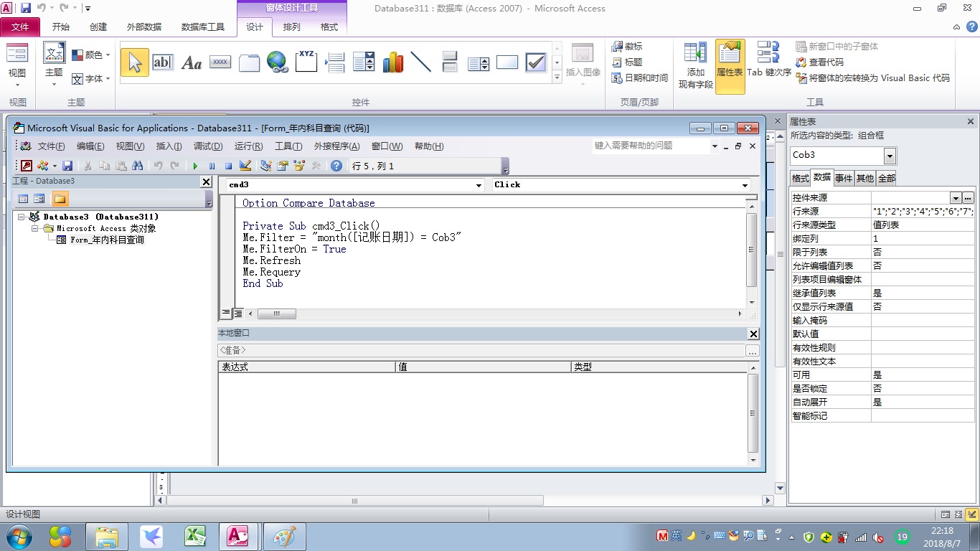Screen dimensions: 980x551
Task: Select the chart control icon
Action: (x=392, y=62)
